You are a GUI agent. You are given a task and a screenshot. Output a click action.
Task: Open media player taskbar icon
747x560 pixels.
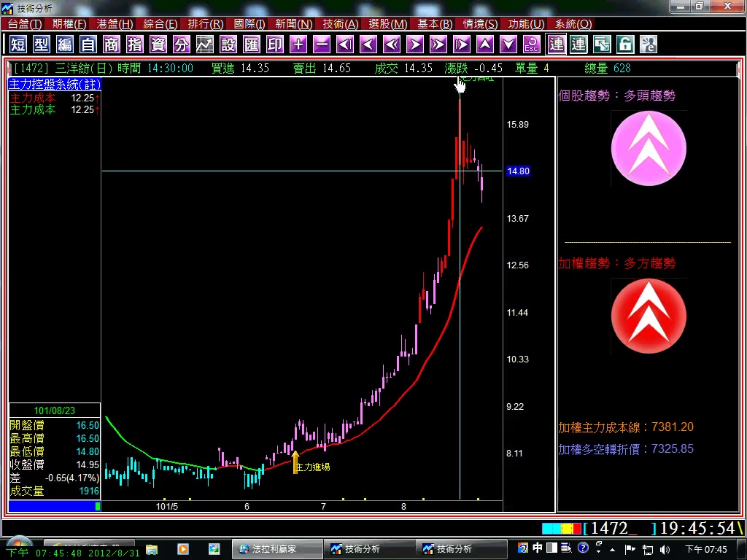tap(183, 550)
